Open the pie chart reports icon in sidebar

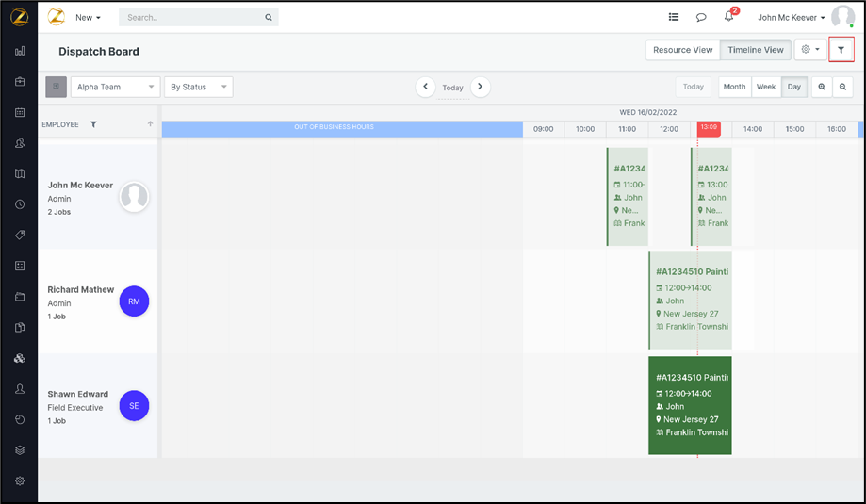[20, 419]
